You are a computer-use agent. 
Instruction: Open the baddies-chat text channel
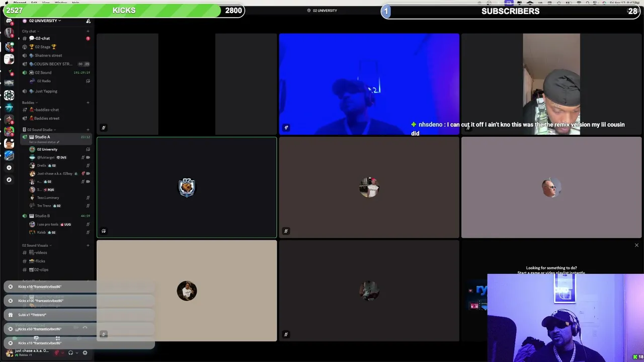pyautogui.click(x=56, y=110)
